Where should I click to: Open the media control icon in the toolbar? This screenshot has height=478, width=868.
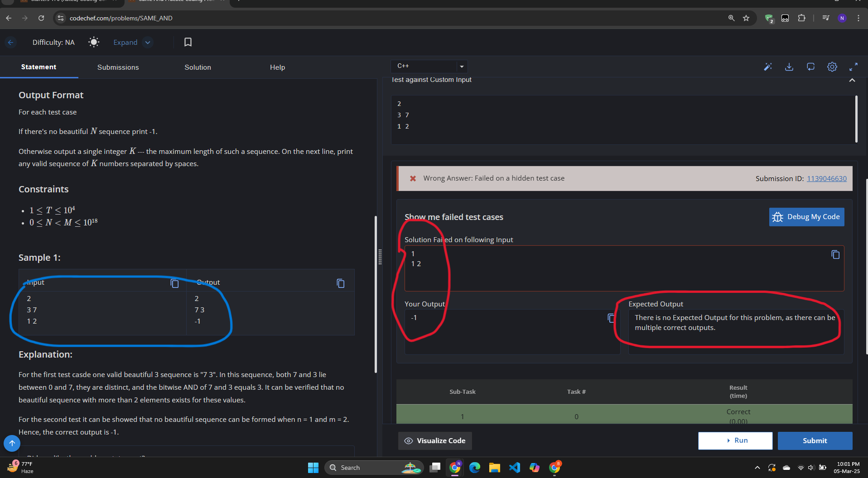click(x=825, y=18)
